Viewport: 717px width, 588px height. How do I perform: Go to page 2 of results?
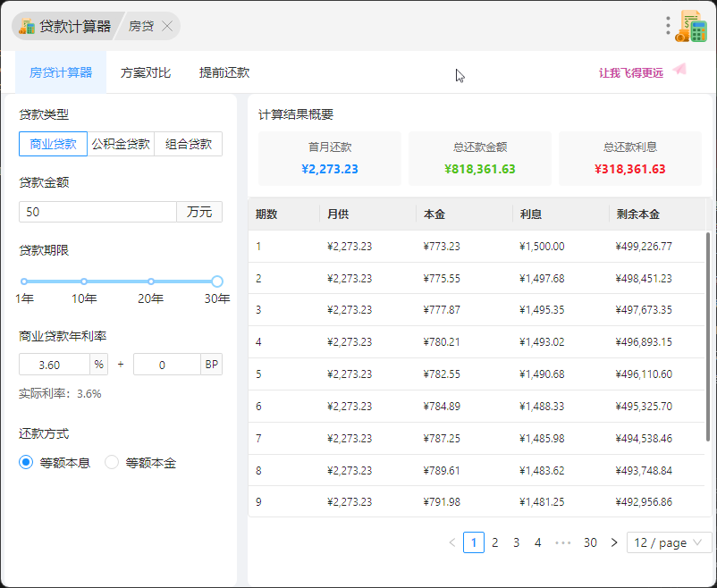coord(494,542)
